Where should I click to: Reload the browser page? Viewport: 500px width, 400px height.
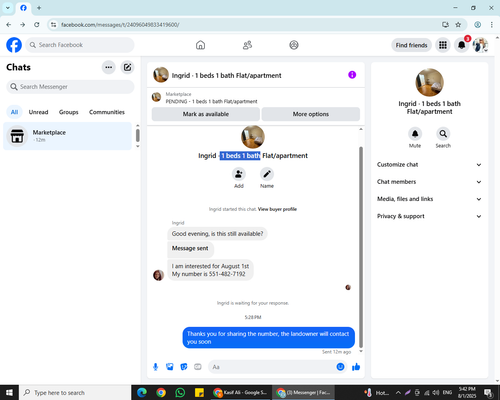pyautogui.click(x=37, y=25)
